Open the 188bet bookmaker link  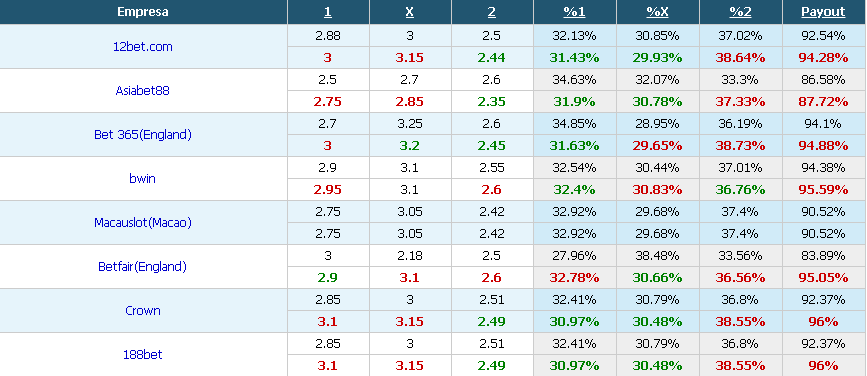pyautogui.click(x=143, y=354)
